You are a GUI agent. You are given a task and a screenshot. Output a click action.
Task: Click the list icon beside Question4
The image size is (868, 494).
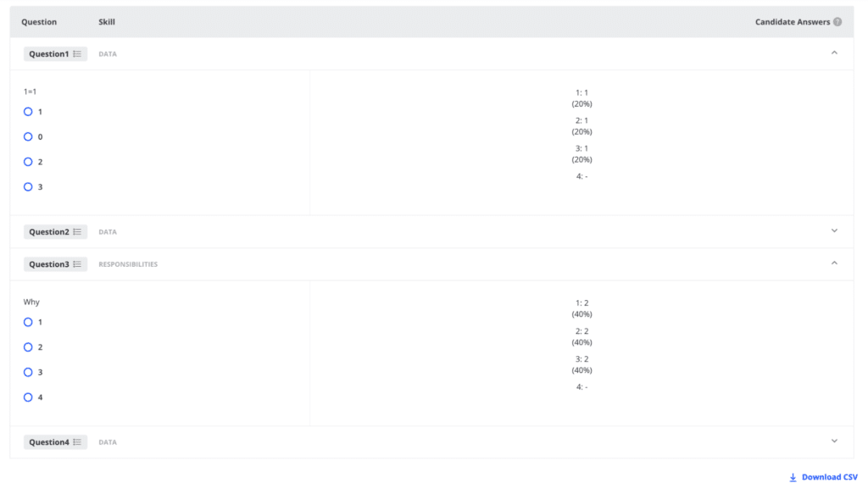[x=77, y=442]
